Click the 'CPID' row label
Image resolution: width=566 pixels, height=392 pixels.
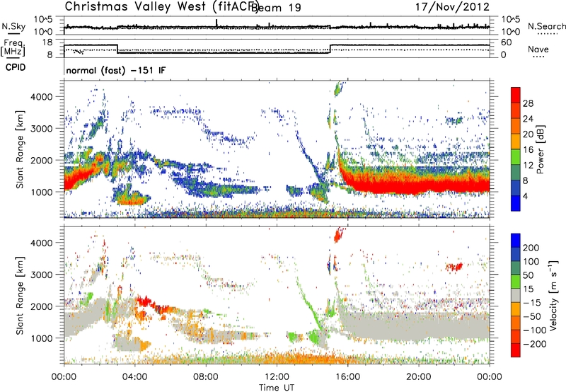[x=16, y=67]
